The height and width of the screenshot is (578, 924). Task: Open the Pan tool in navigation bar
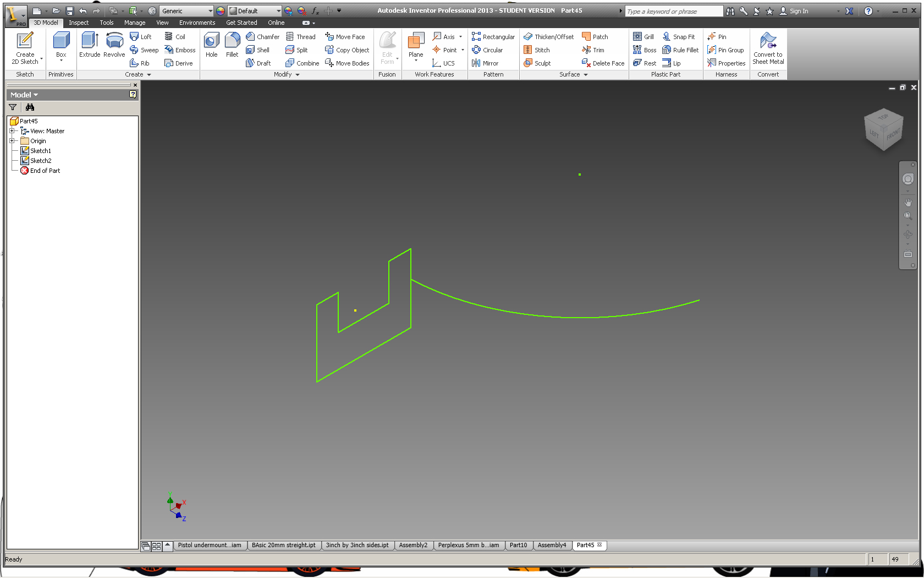pyautogui.click(x=908, y=203)
